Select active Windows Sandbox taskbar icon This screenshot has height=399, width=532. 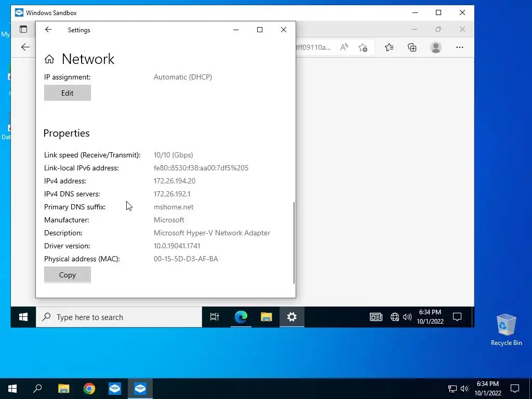pos(140,389)
